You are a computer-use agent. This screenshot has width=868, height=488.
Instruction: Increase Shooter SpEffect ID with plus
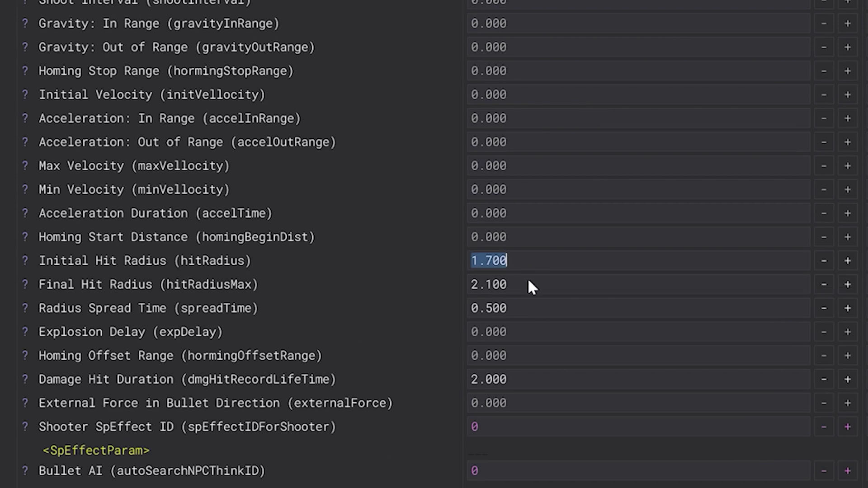tap(848, 427)
